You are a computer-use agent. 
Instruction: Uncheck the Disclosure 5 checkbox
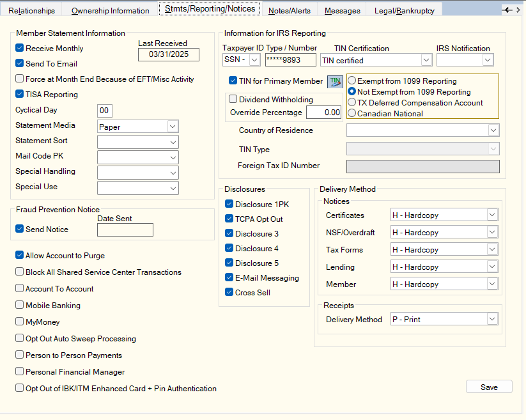point(229,263)
